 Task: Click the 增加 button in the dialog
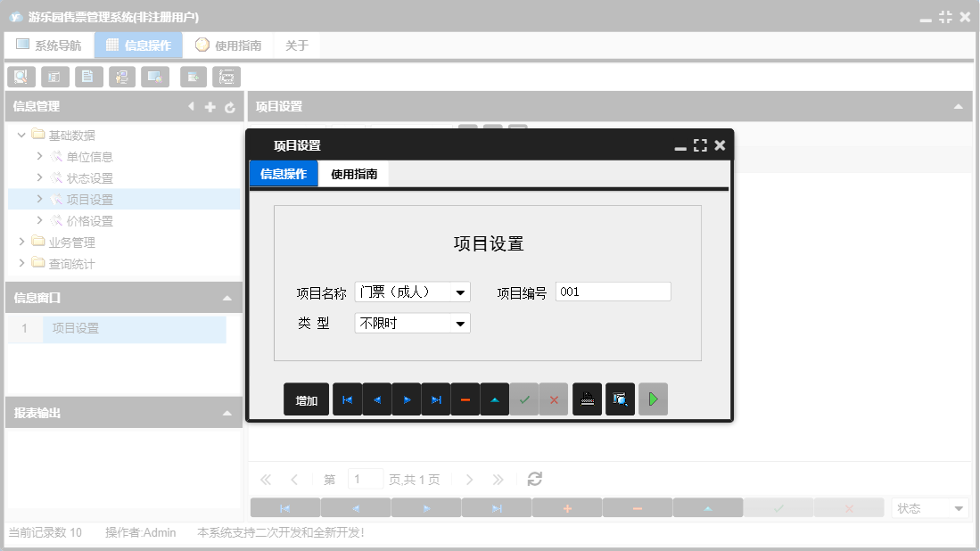pos(306,399)
